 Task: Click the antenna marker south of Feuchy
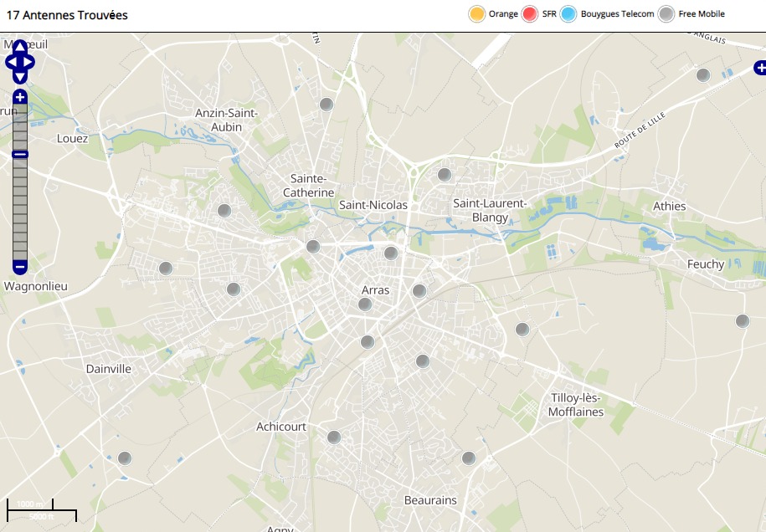coord(742,321)
